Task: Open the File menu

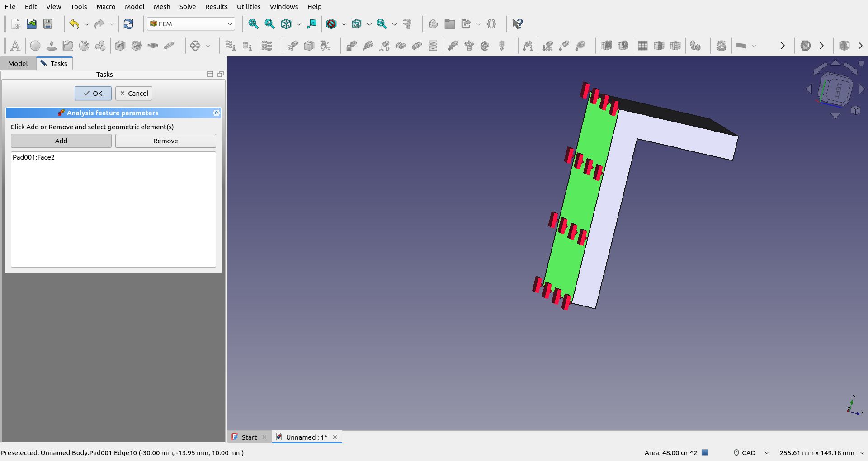Action: click(x=10, y=7)
